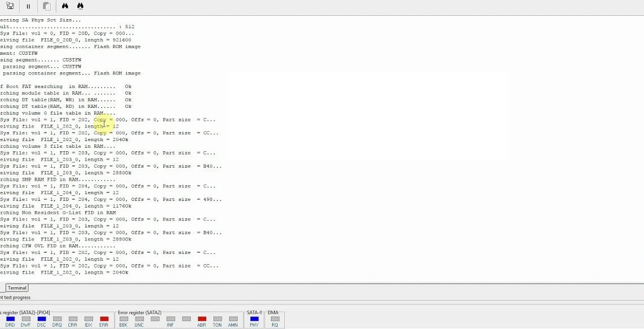Viewport: 644px width, 329px height.
Task: Click the Find Next binoculars icon
Action: point(80,6)
